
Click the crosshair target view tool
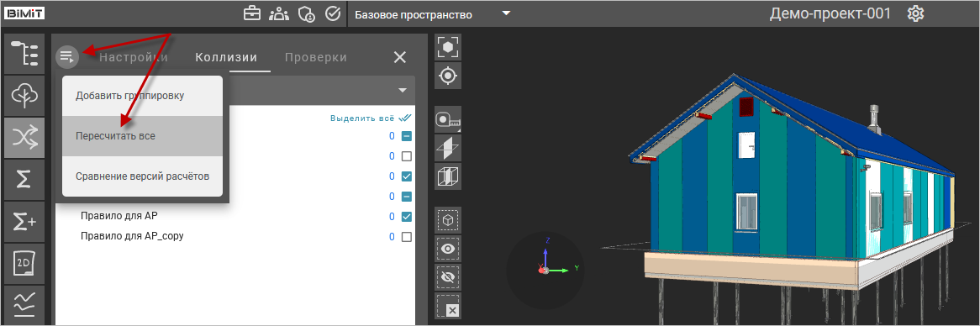pyautogui.click(x=447, y=76)
